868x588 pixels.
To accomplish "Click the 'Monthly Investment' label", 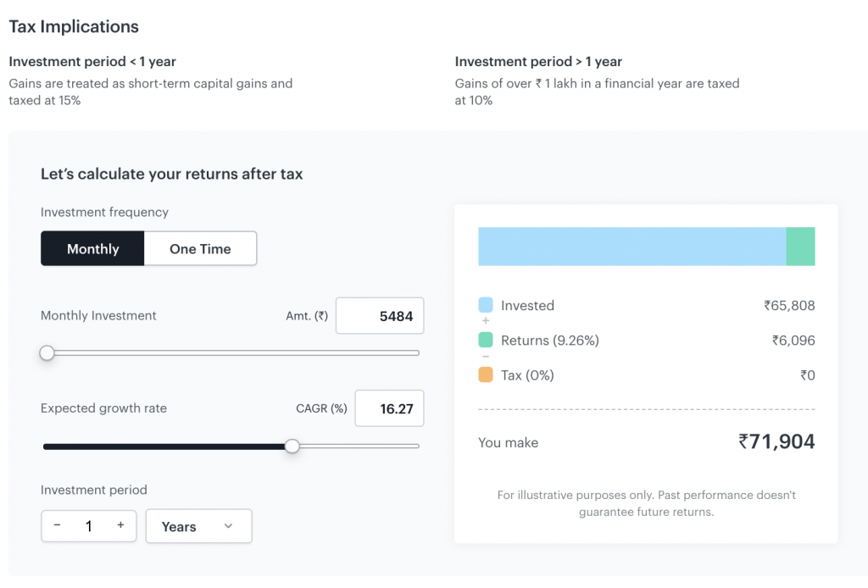I will [x=98, y=315].
